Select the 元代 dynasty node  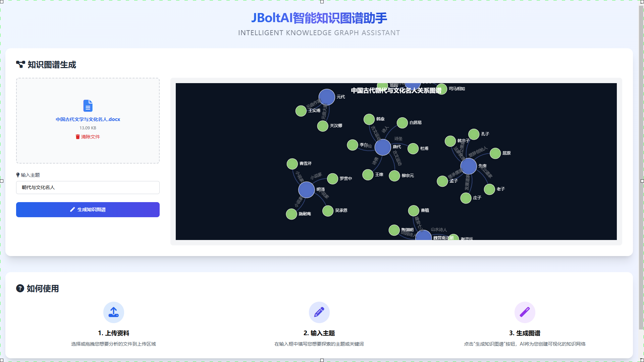click(x=327, y=97)
